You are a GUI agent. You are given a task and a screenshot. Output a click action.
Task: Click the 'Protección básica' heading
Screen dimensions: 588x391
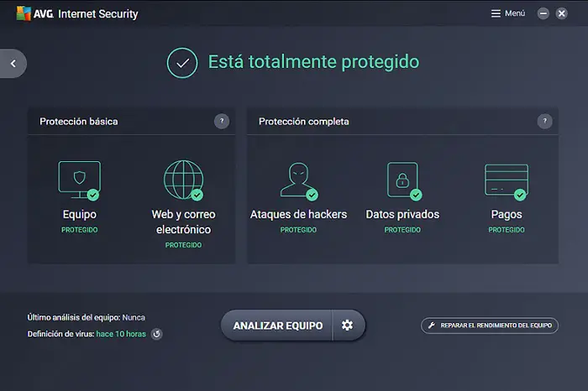(x=79, y=122)
